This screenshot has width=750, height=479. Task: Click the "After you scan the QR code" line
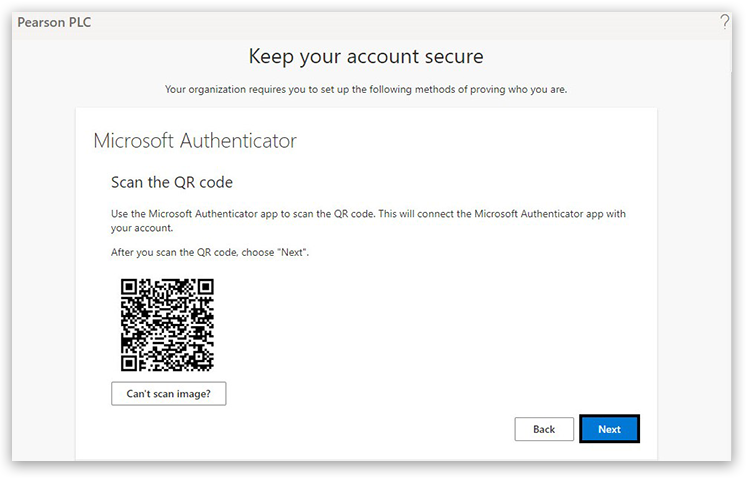(x=210, y=252)
